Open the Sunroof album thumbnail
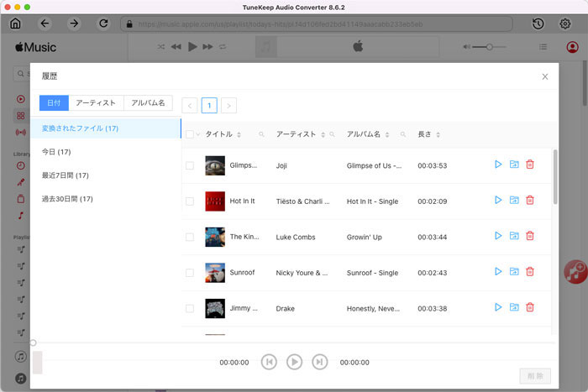The width and height of the screenshot is (588, 392). pos(215,273)
